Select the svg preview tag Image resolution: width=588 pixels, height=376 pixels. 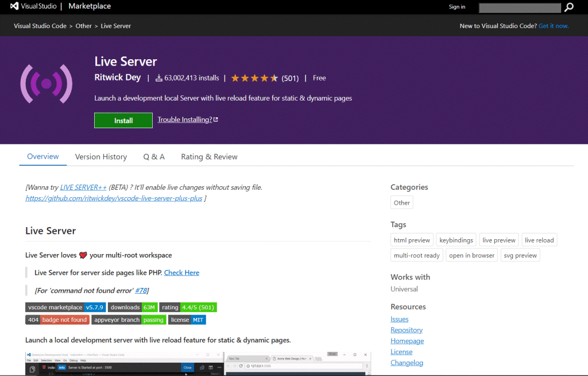pos(520,255)
